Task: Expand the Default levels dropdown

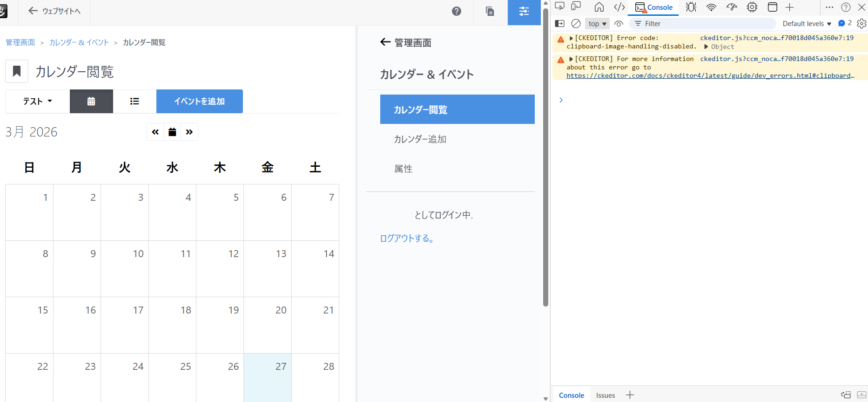Action: click(x=807, y=24)
